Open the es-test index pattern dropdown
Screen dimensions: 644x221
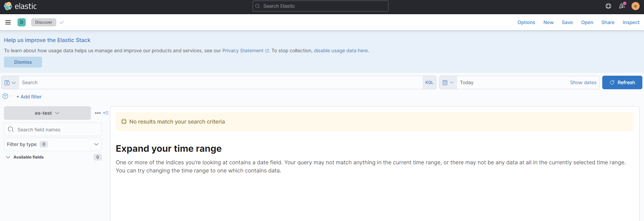point(47,113)
